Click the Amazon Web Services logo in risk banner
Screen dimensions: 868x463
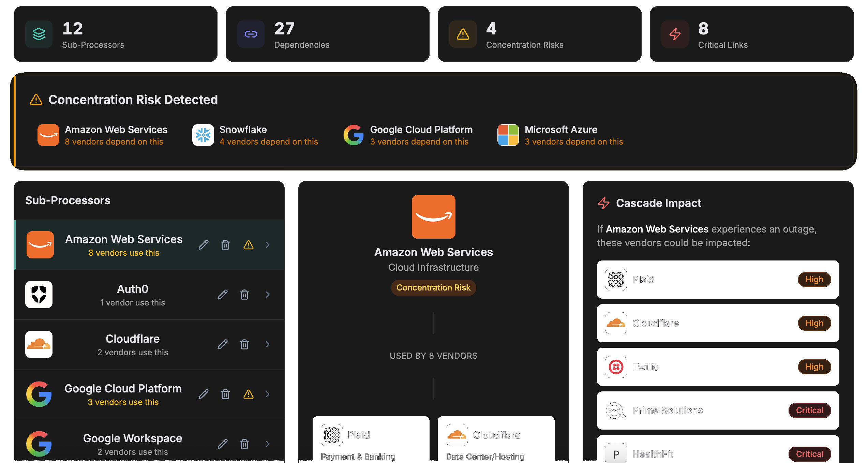(x=48, y=135)
